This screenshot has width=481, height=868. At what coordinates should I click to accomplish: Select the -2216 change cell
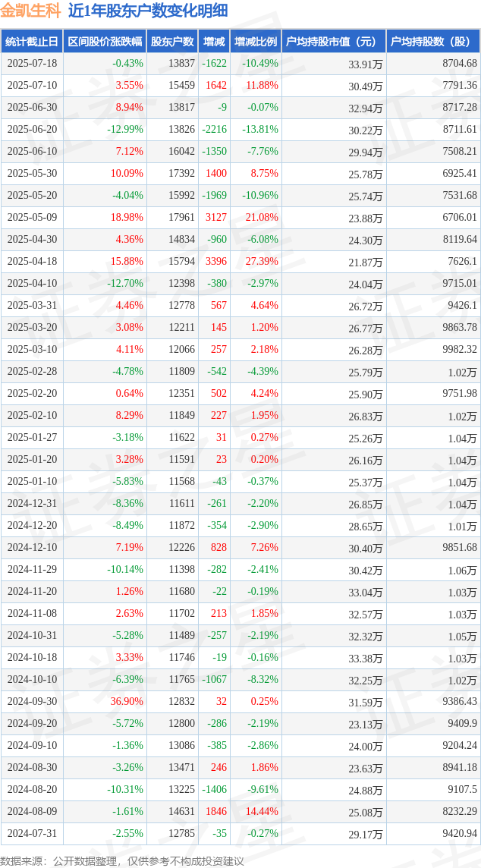pos(215,130)
